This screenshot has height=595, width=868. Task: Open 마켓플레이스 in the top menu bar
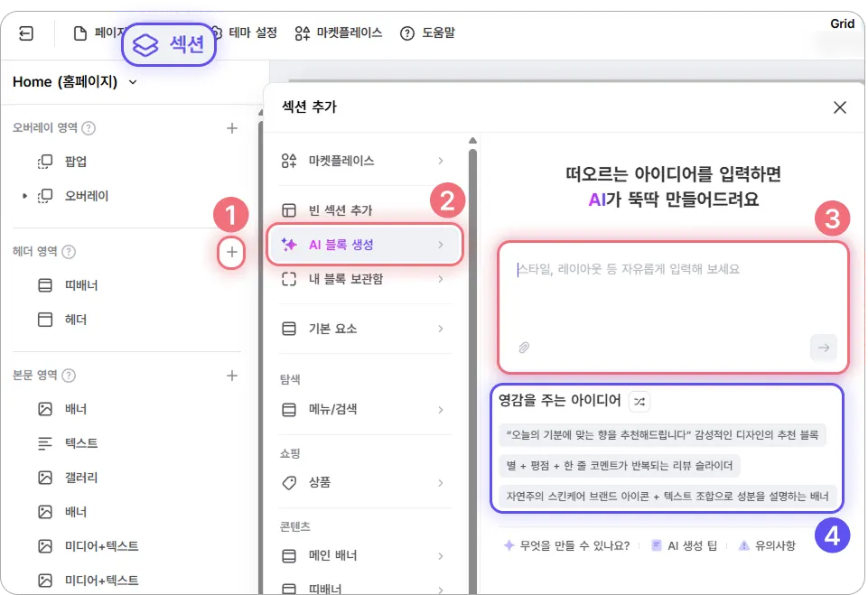[339, 33]
